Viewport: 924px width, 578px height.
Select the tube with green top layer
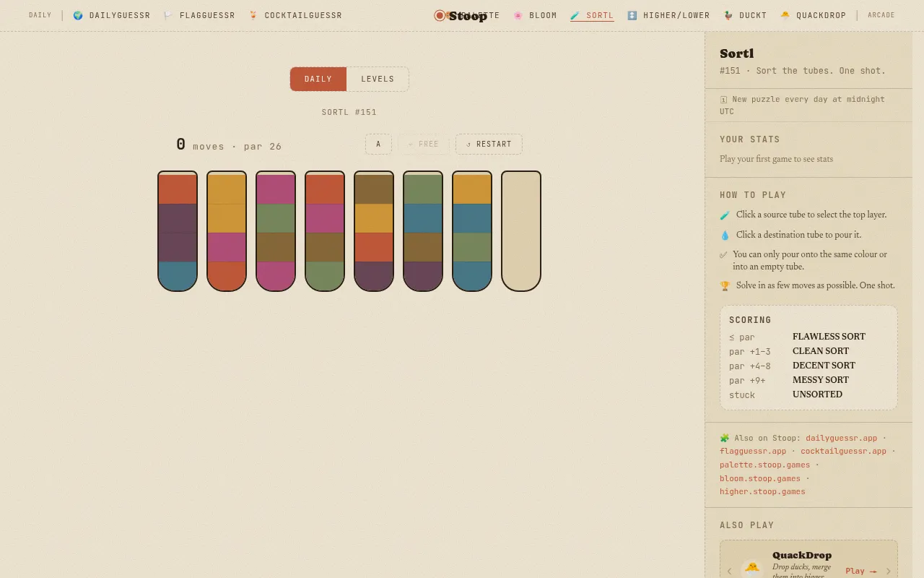[x=423, y=231]
